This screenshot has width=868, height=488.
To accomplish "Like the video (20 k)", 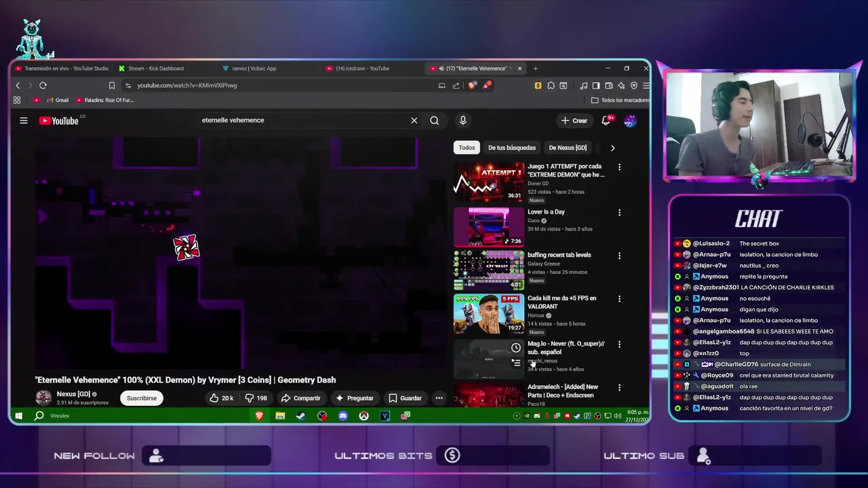I will 222,399.
